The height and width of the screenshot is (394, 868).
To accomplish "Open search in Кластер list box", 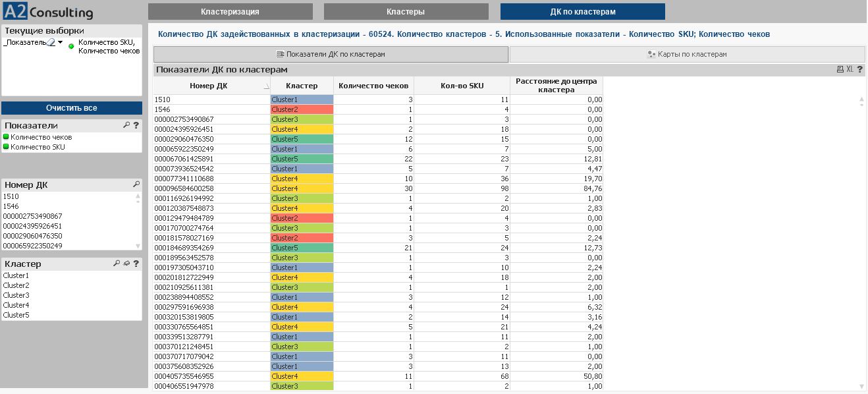I will 117,264.
